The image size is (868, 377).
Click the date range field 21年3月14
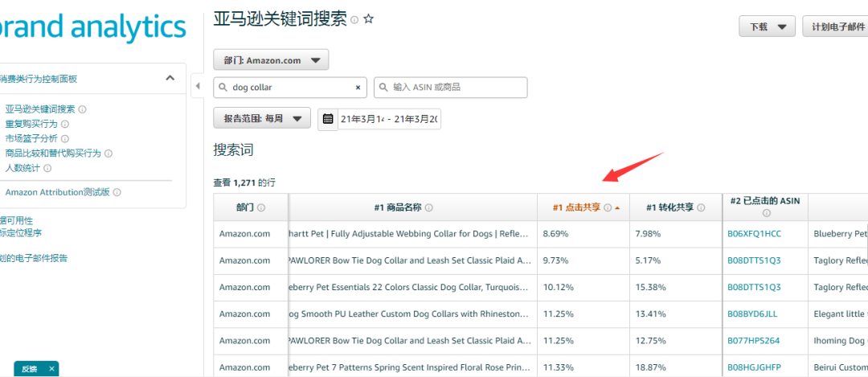pos(389,119)
